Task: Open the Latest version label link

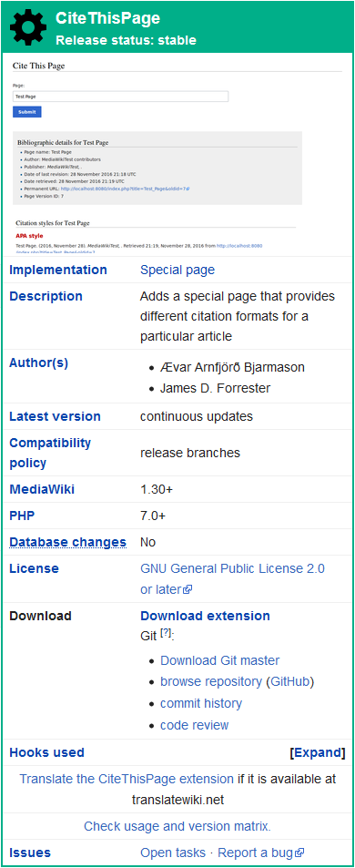Action: point(55,416)
